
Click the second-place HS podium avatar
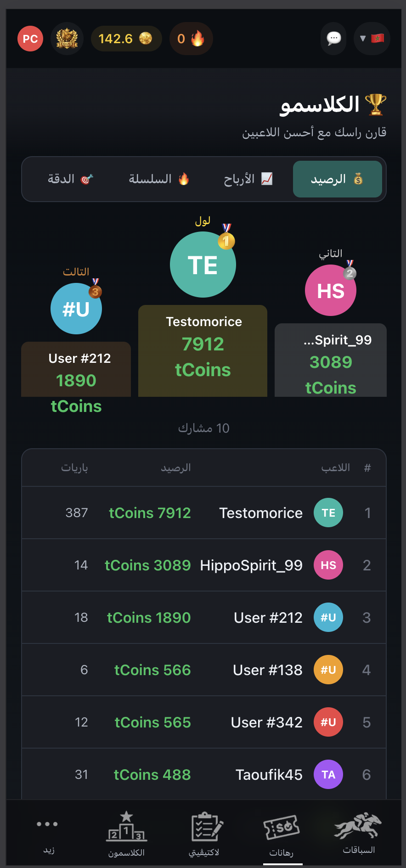tap(331, 290)
